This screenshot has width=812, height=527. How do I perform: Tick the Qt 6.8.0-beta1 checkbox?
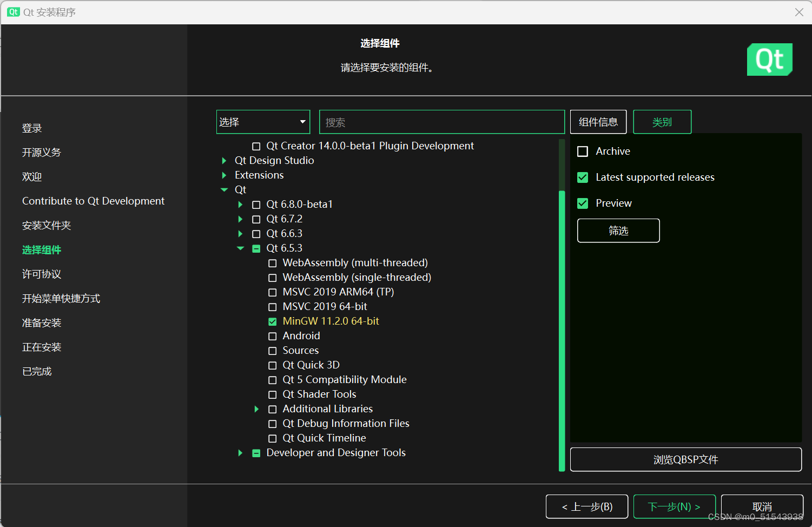[x=256, y=205]
